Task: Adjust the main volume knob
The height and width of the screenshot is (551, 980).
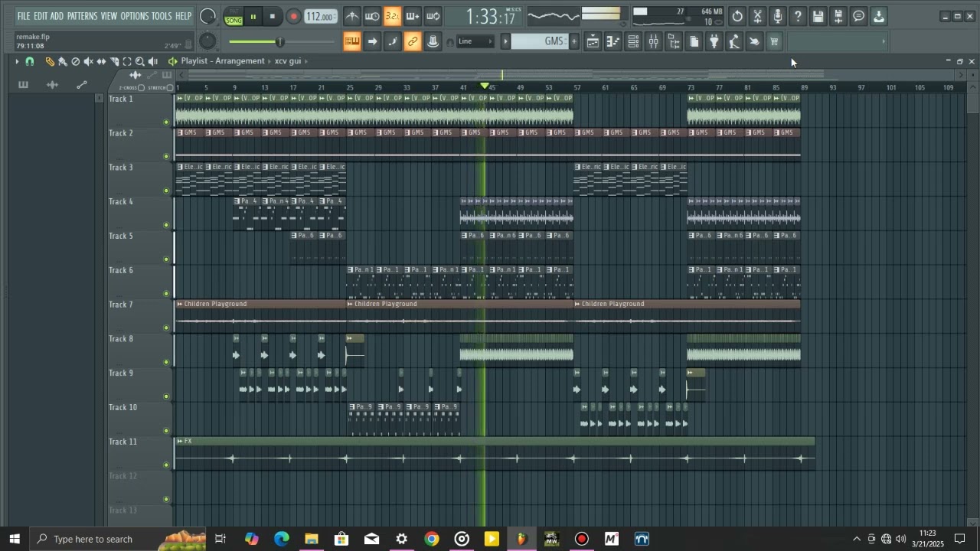Action: click(207, 16)
